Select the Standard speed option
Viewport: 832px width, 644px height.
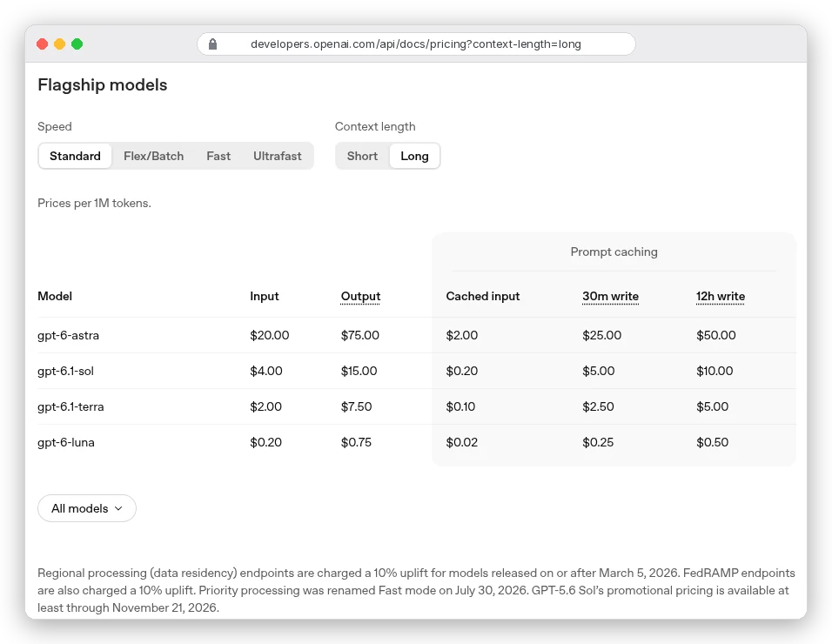pos(75,156)
